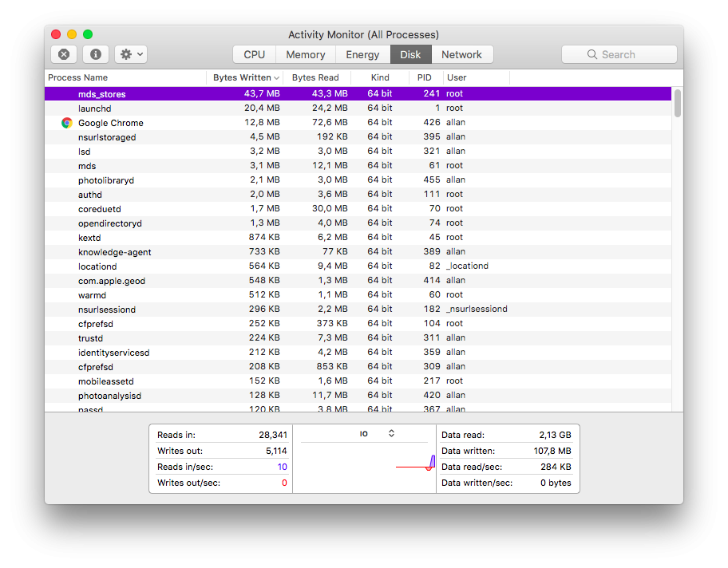
Task: Switch to the Energy tab
Action: point(362,54)
